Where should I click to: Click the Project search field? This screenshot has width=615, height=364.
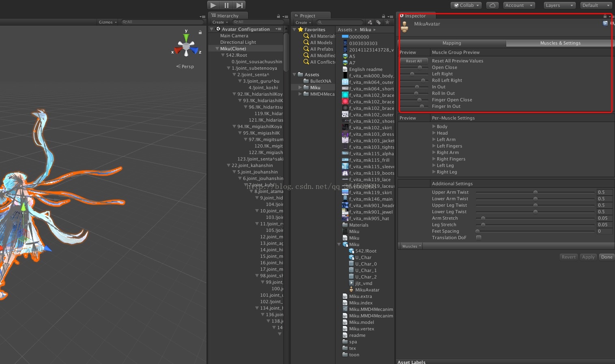pos(340,22)
